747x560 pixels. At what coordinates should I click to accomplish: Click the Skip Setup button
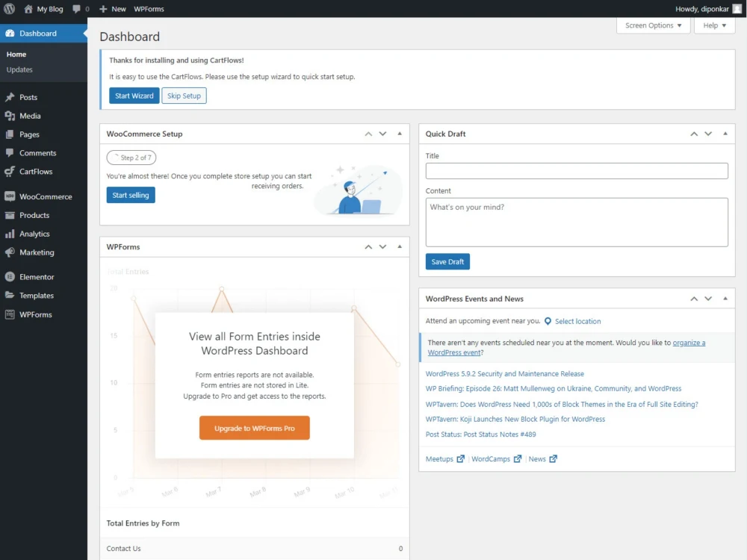(184, 96)
